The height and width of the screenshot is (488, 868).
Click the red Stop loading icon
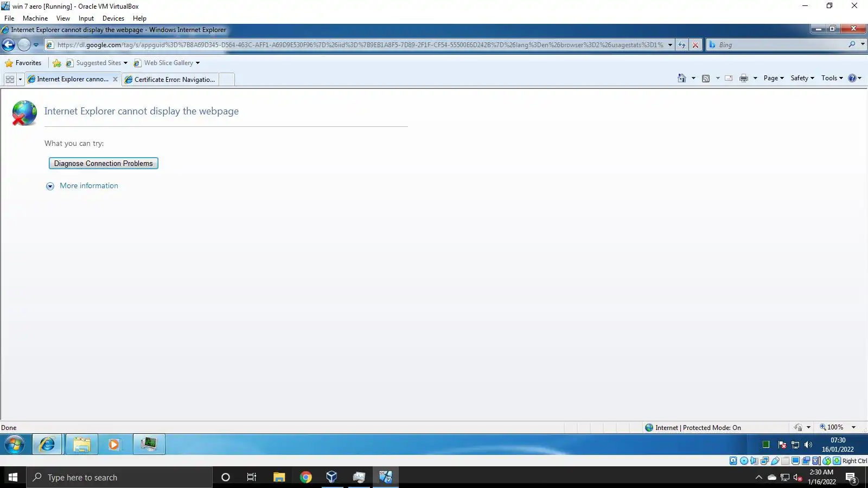[695, 45]
